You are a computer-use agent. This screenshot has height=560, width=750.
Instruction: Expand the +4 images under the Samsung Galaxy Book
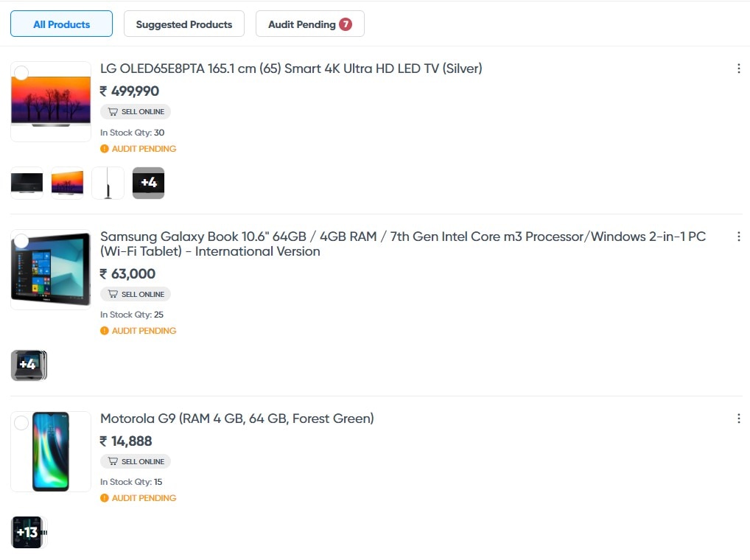click(29, 364)
